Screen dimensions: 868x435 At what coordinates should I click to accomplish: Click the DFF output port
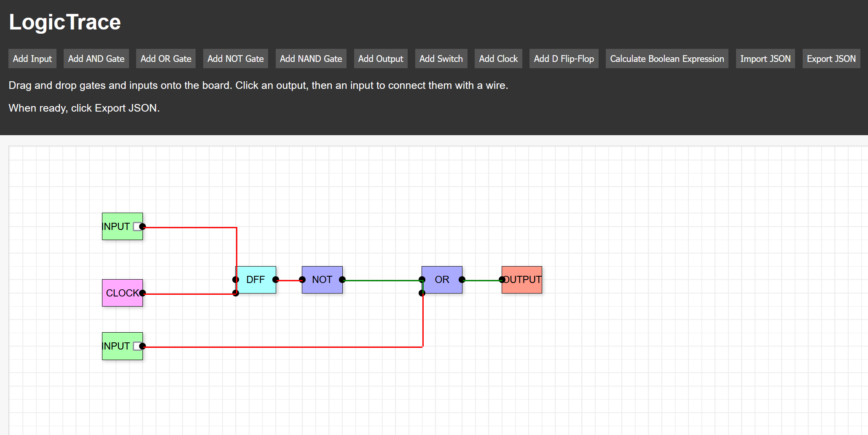click(x=276, y=280)
